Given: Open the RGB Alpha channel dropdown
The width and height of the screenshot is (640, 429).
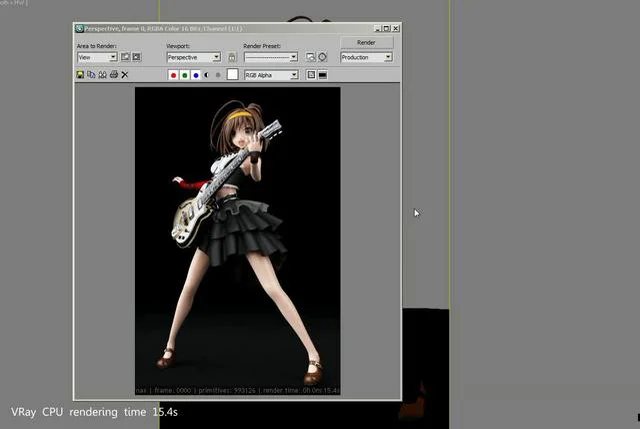Looking at the screenshot, I should [x=271, y=75].
